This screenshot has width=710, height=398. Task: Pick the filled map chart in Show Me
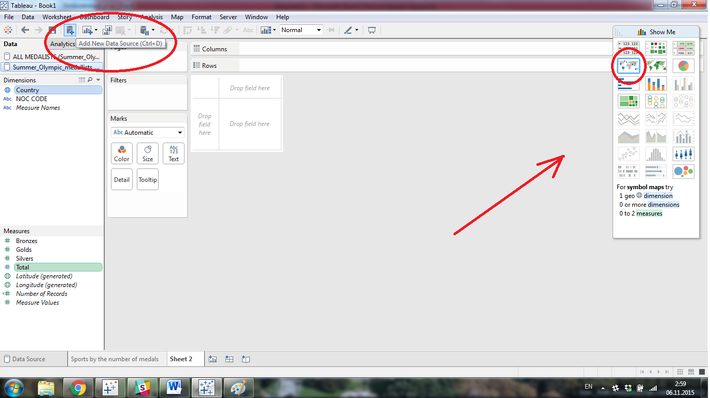pyautogui.click(x=656, y=66)
